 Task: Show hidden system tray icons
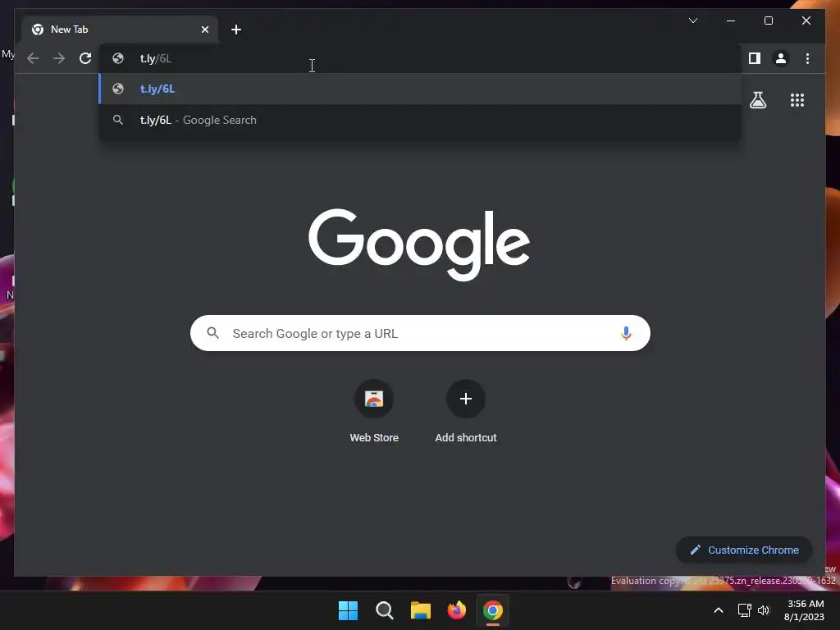pos(719,610)
